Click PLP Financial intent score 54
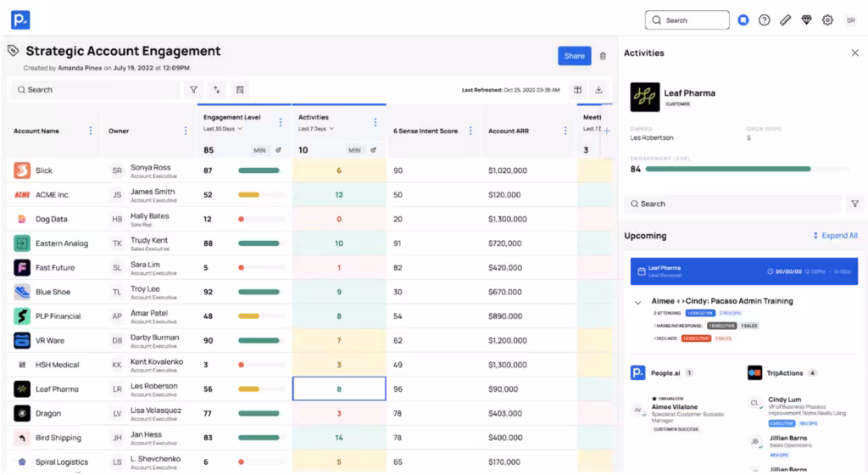 pos(398,316)
